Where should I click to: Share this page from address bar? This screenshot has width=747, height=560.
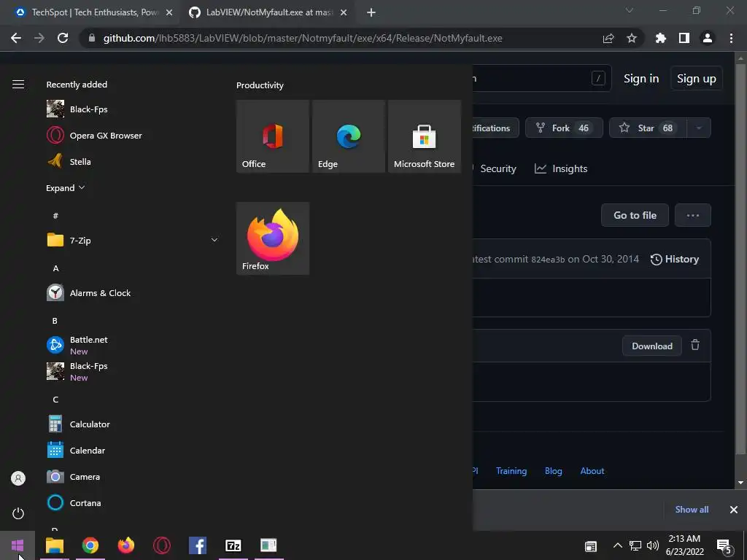[608, 38]
